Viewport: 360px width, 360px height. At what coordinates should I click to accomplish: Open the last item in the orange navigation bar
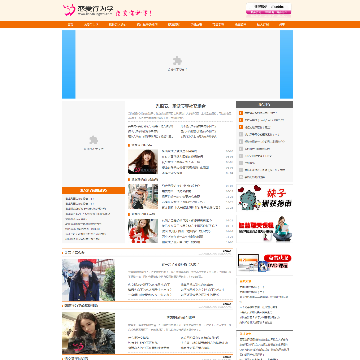tap(282, 24)
